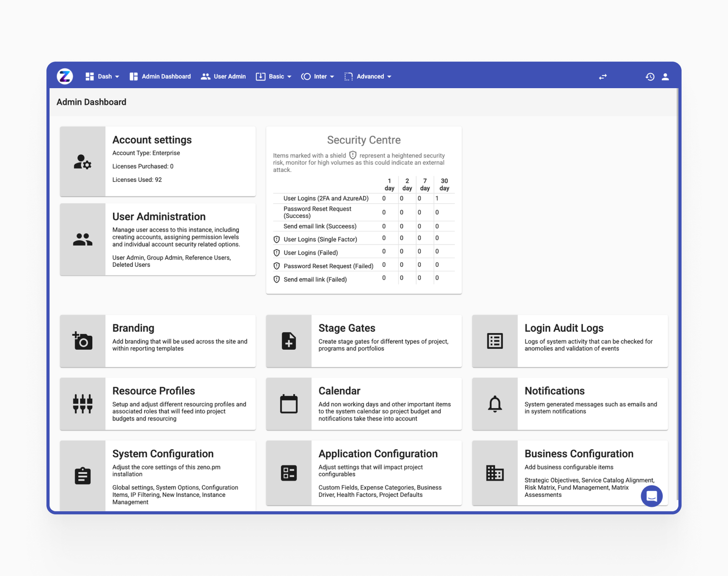
Task: Open the User Administration panel icon
Action: coord(82,239)
